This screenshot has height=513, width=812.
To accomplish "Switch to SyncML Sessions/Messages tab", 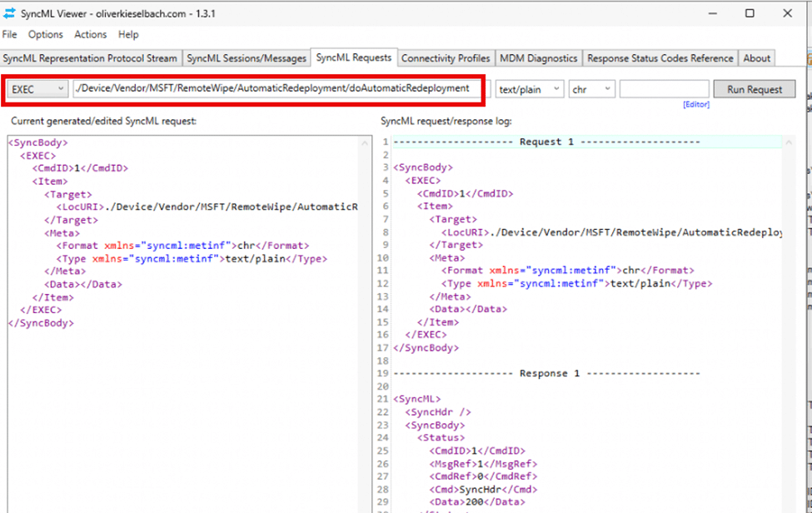I will point(247,58).
